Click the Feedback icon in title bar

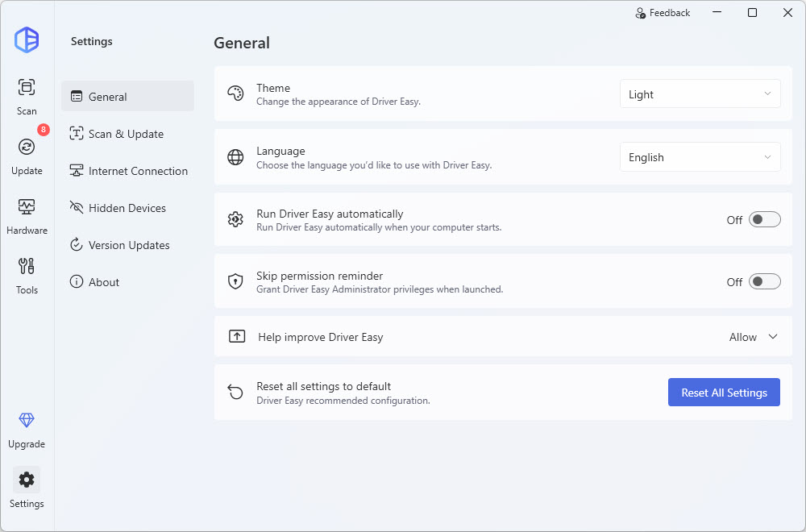tap(641, 13)
